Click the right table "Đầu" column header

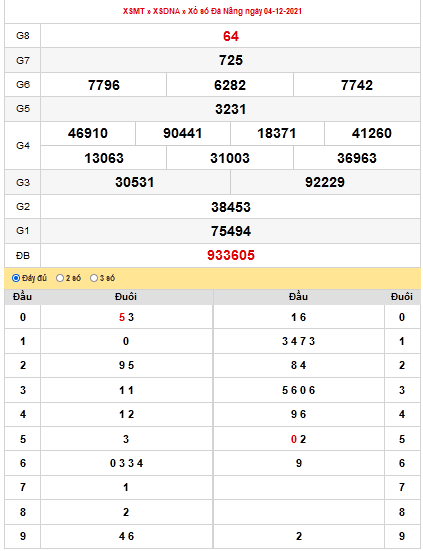tap(298, 297)
